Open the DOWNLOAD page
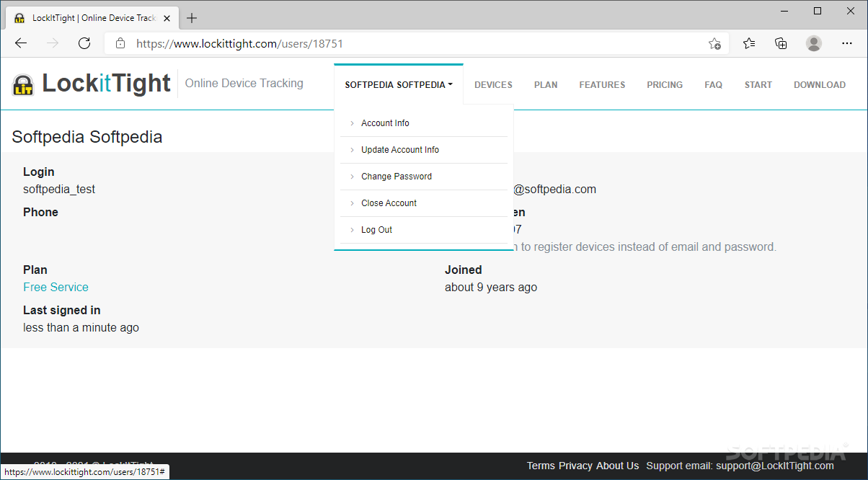 coord(820,85)
